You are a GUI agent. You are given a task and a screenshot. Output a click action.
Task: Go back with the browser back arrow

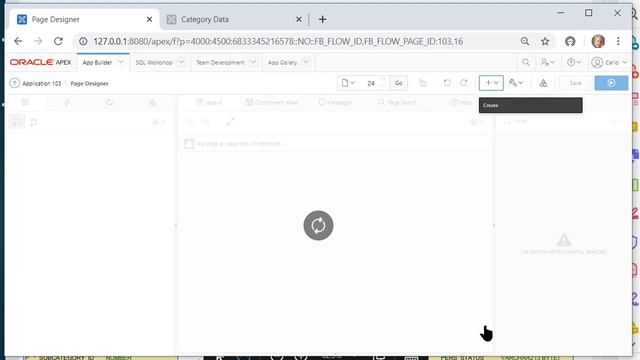pyautogui.click(x=18, y=41)
